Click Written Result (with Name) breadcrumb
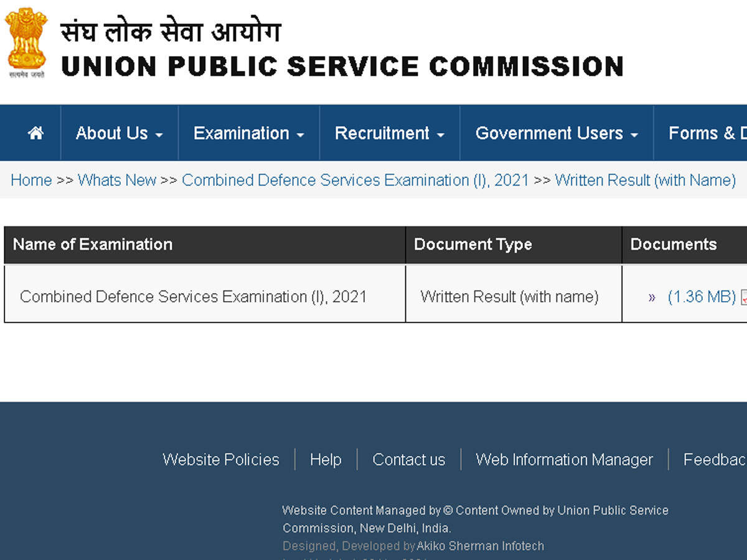This screenshot has height=560, width=747. 645,180
